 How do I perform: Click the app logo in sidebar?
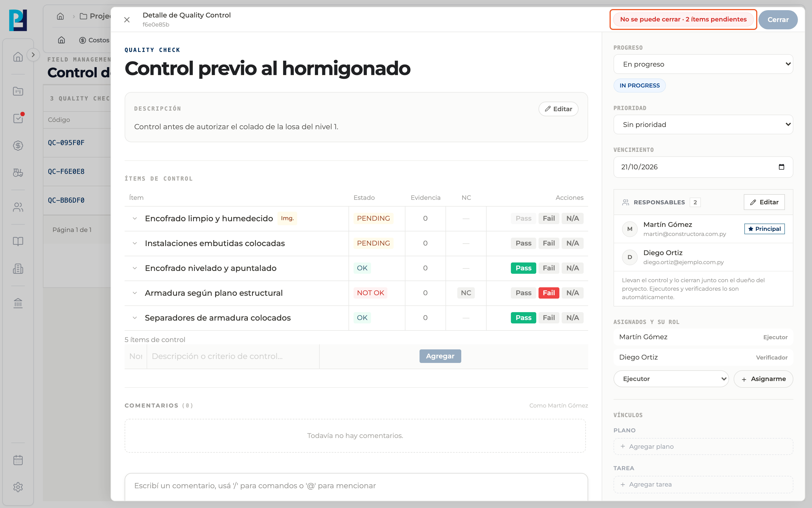click(18, 20)
